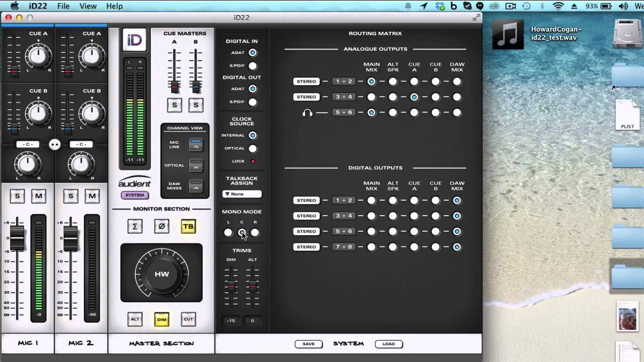Toggle Stereo for analogue outputs 1+2
Viewport: 644px width, 362px height.
pos(306,81)
